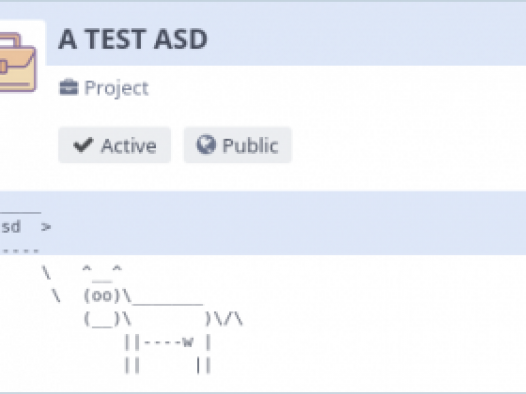Click the cow's horns ^__^ in description

102,273
